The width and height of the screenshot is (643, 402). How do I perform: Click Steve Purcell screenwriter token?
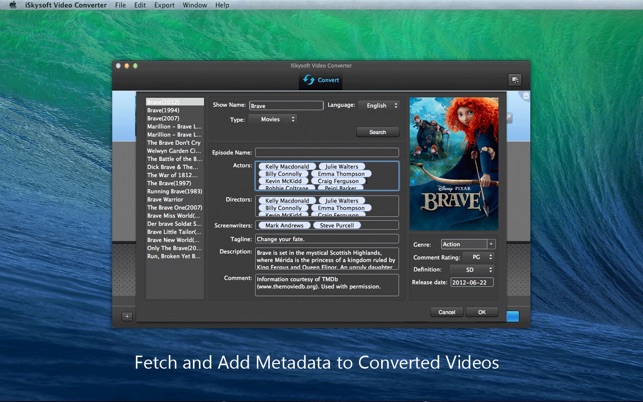[337, 225]
